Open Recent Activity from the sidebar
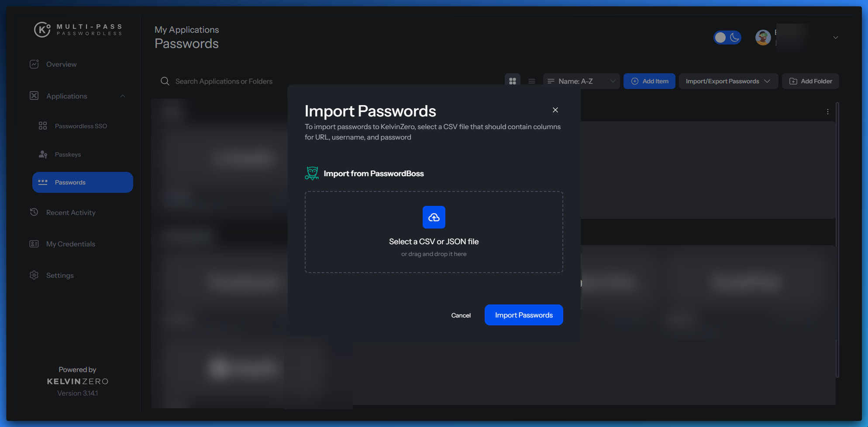The width and height of the screenshot is (868, 427). coord(71,212)
